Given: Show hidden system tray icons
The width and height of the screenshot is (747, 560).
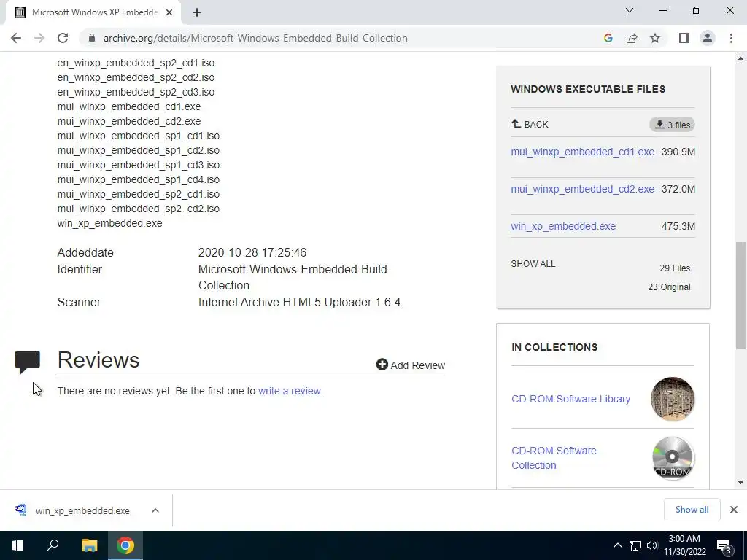Looking at the screenshot, I should (x=617, y=545).
